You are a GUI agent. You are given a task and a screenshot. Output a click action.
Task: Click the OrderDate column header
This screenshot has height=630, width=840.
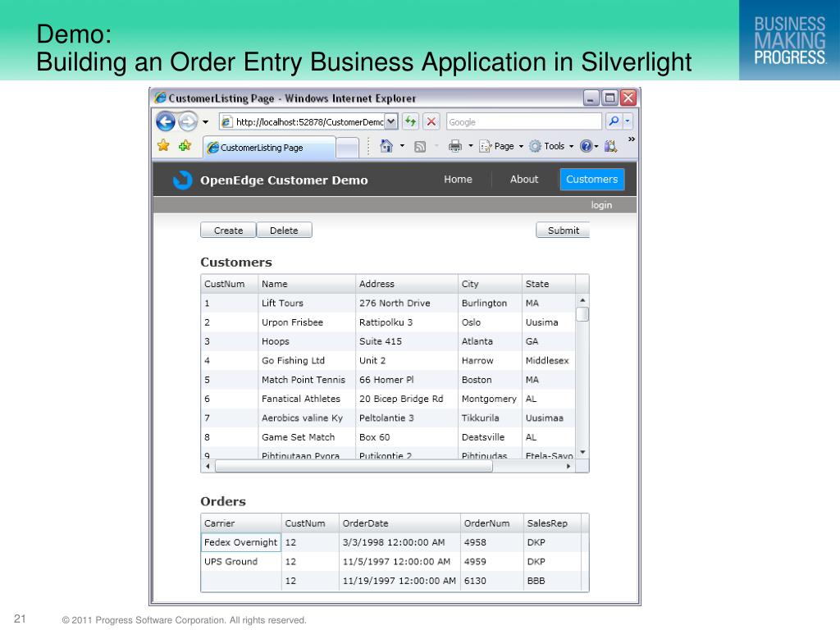tap(399, 523)
